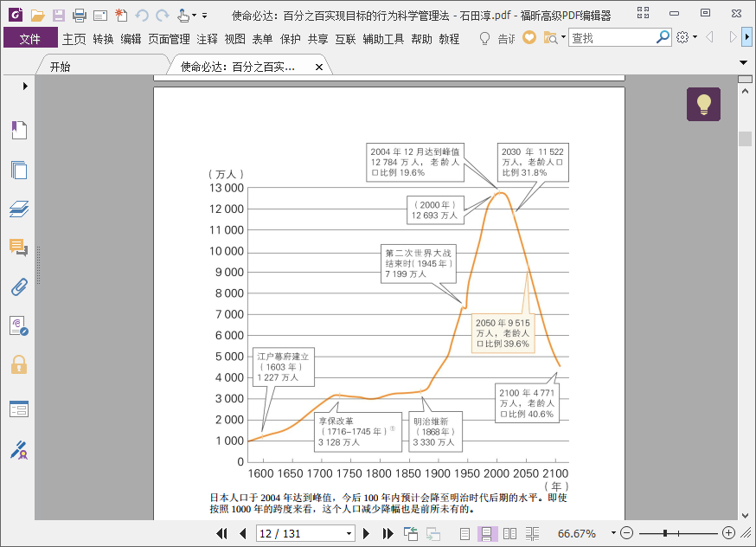The image size is (756, 547).
Task: Print the document with printer icon
Action: click(x=79, y=16)
